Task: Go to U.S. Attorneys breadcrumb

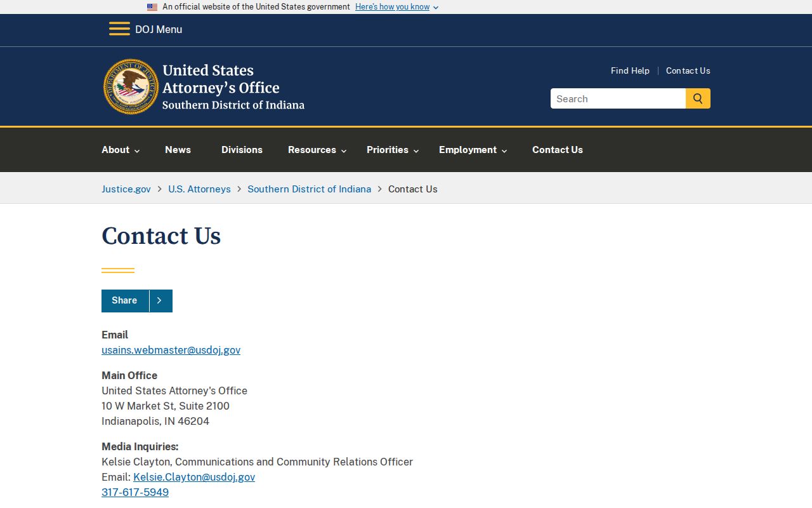Action: (199, 189)
